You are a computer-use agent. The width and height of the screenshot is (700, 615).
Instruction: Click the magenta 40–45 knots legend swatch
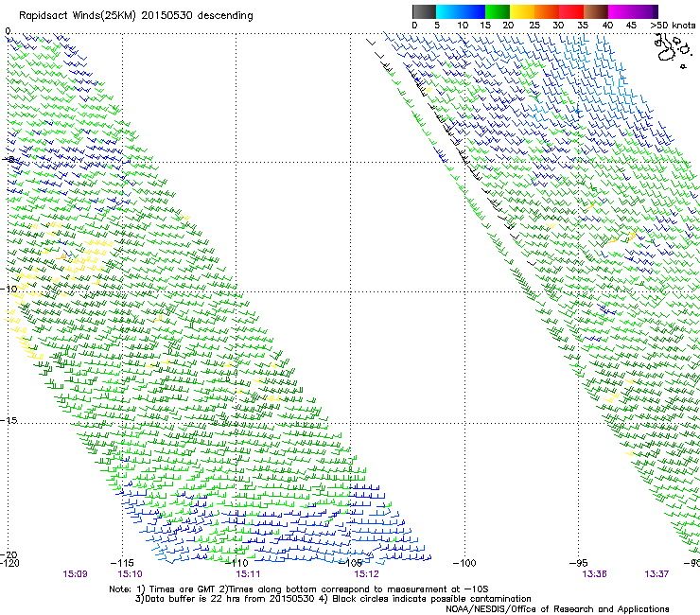click(x=621, y=11)
